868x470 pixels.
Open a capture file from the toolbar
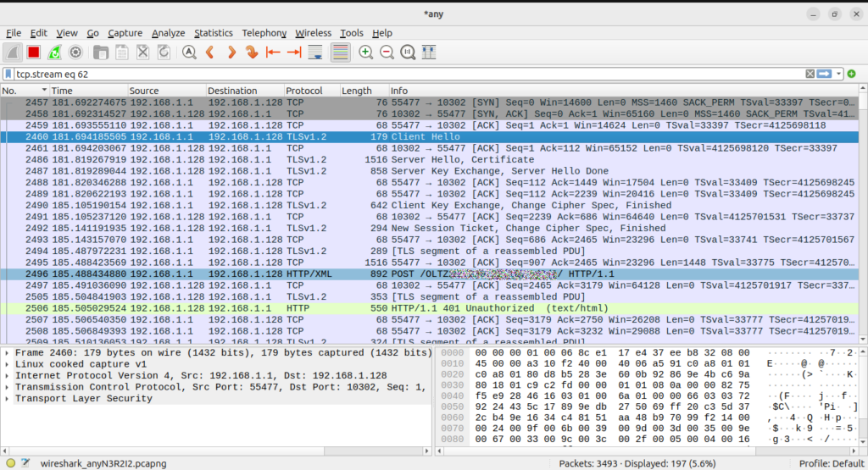[100, 53]
